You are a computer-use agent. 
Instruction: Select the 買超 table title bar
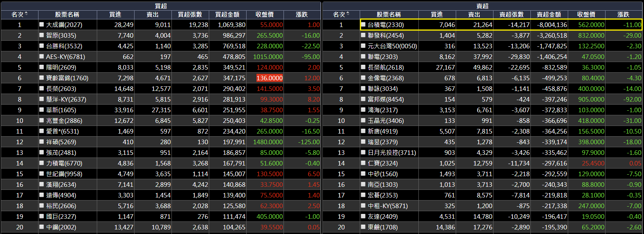coord(161,6)
